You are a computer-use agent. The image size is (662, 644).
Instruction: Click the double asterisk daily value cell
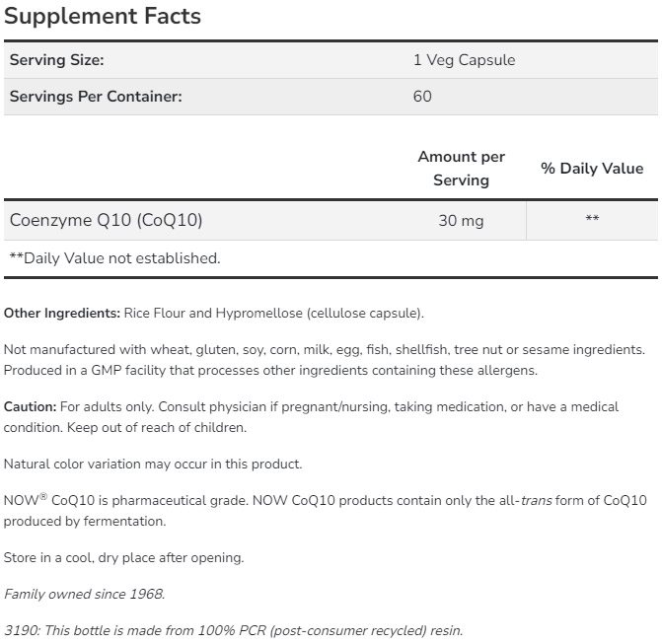(x=592, y=220)
